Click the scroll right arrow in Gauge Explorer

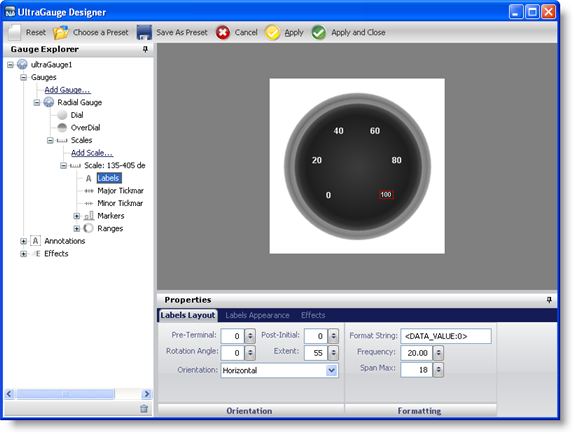click(x=146, y=394)
